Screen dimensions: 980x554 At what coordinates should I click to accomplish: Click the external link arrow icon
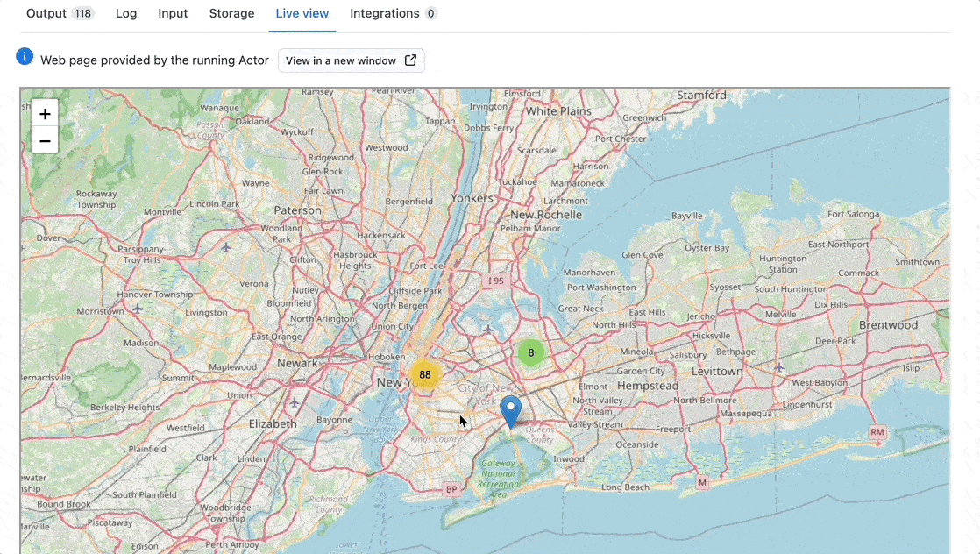pyautogui.click(x=410, y=60)
